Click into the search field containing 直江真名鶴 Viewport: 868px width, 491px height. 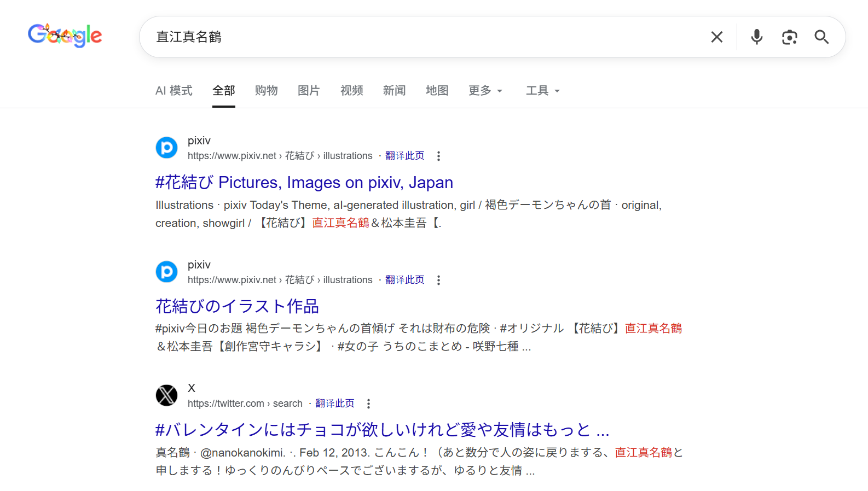point(427,37)
